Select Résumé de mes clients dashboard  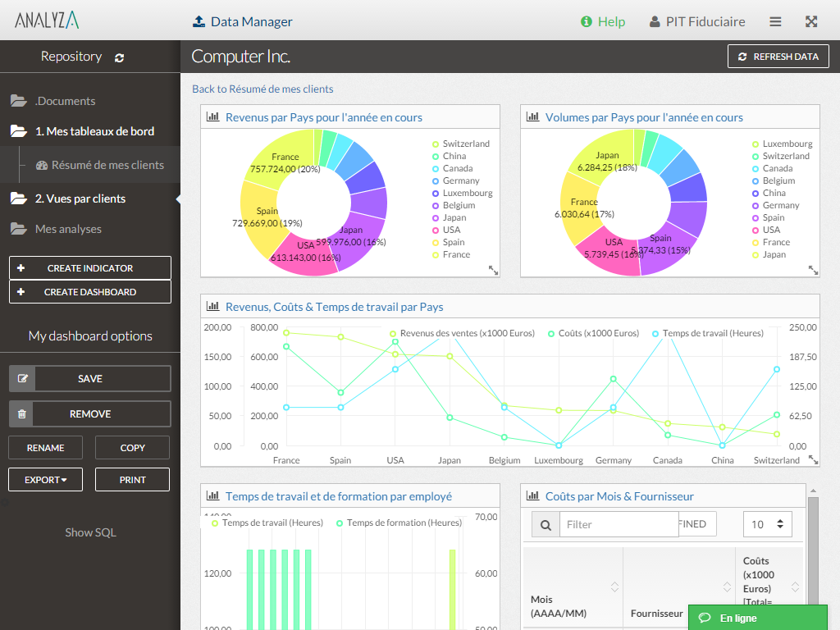pos(107,165)
